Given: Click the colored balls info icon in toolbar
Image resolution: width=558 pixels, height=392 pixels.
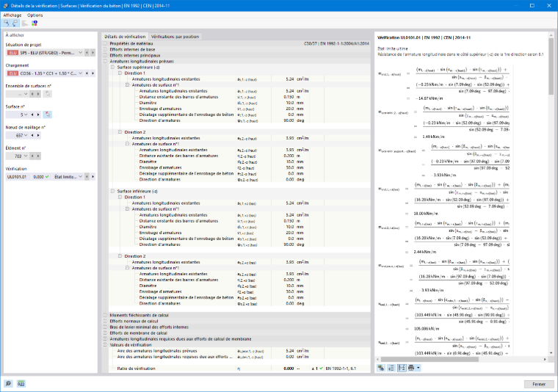Looking at the screenshot, I should [35, 23].
